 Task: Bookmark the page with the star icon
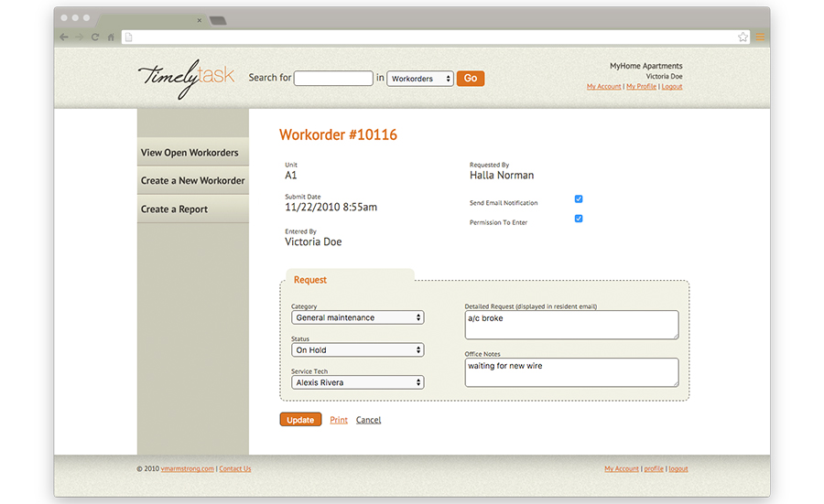743,38
